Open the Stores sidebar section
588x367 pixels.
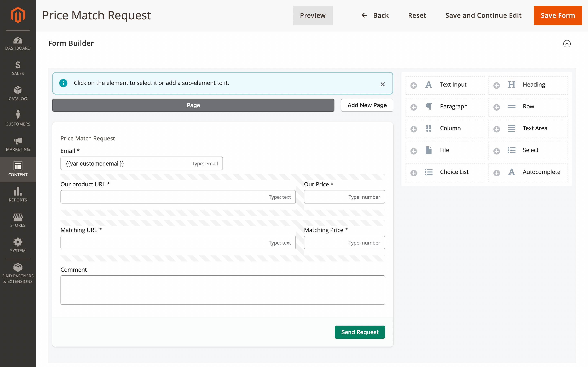pos(18,220)
